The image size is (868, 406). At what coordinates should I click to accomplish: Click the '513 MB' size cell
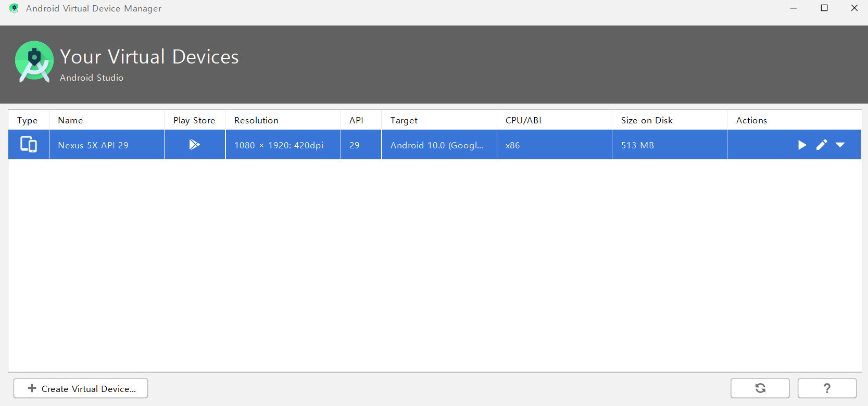(x=670, y=145)
